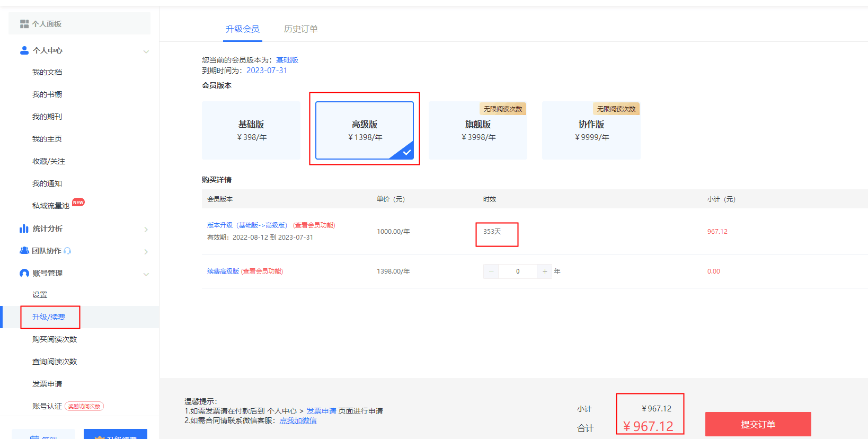The height and width of the screenshot is (439, 868).
Task: Switch to the 历史订单 tab
Action: pos(301,29)
